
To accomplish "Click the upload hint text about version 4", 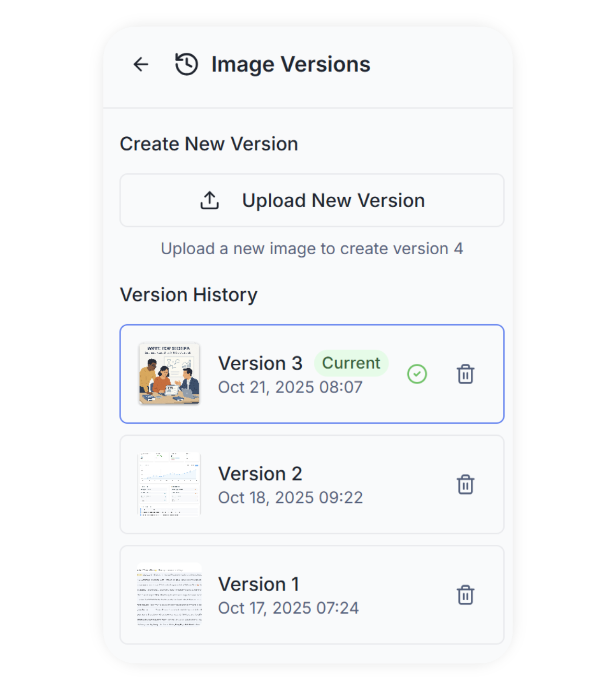I will (312, 248).
